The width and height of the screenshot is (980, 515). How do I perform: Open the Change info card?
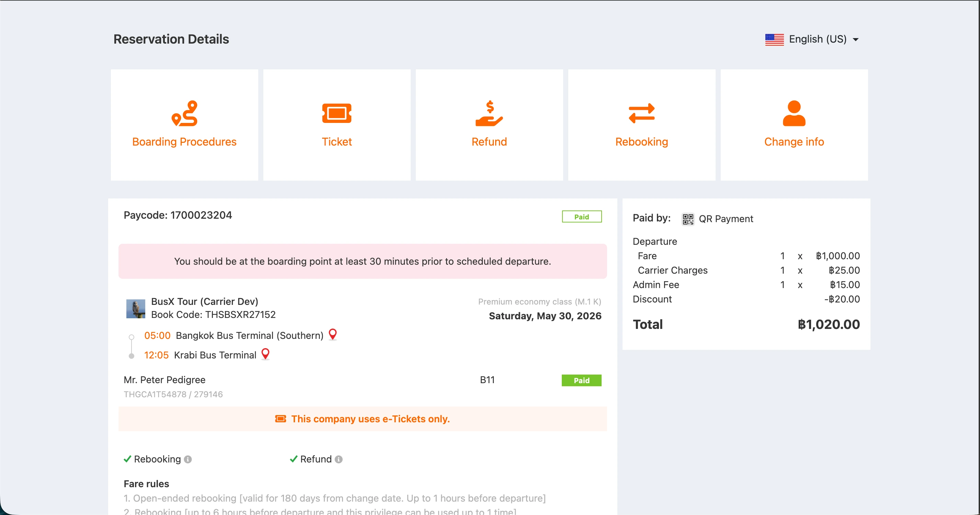coord(794,125)
